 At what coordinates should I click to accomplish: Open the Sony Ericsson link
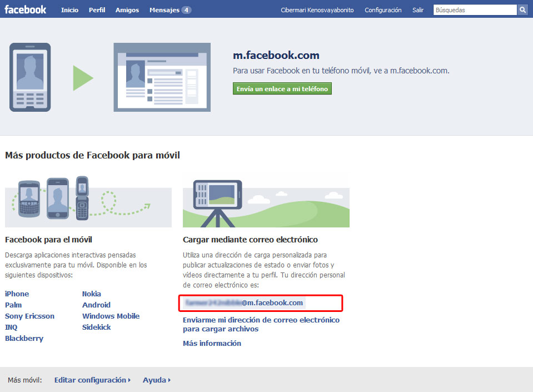29,316
